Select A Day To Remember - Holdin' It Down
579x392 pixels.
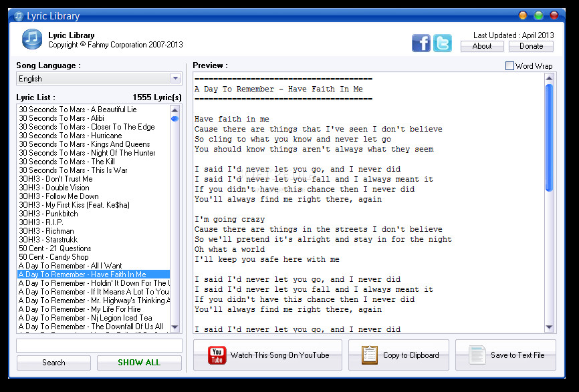(94, 283)
